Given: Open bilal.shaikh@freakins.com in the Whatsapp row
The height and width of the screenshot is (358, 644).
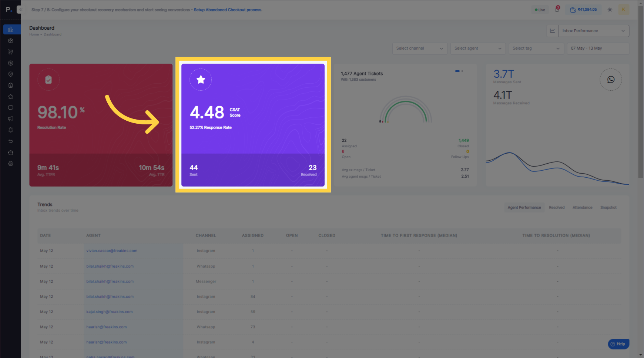Looking at the screenshot, I should click(110, 267).
